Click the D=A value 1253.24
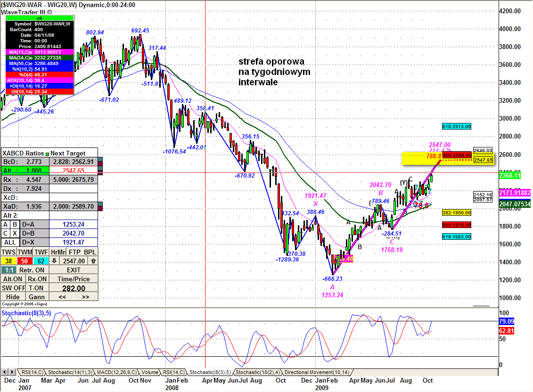The height and width of the screenshot is (392, 533). [x=74, y=224]
